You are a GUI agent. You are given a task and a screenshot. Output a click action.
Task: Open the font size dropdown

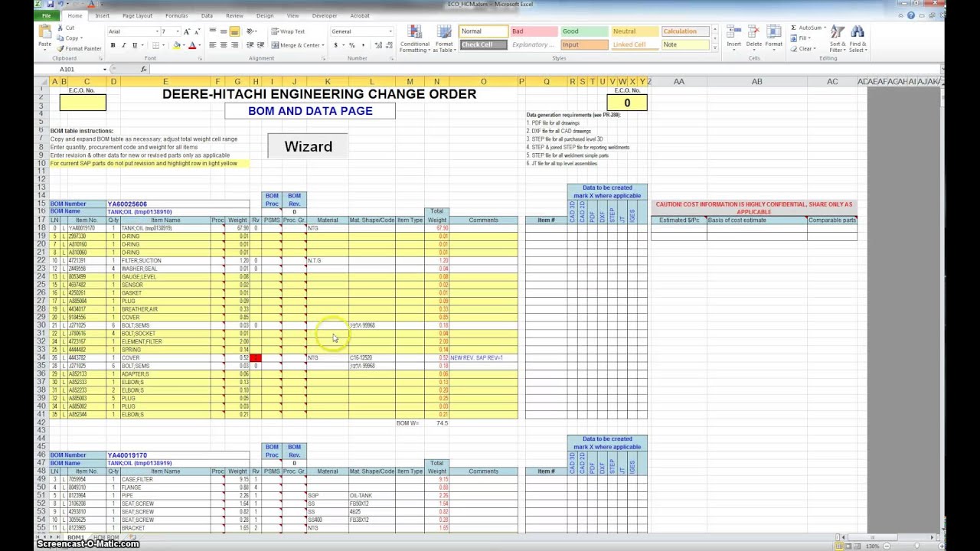pos(178,31)
